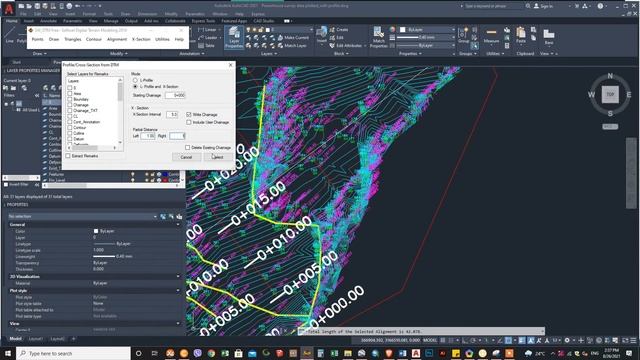Expand the Draw panel flyout
640x360 pixels.
40,53
